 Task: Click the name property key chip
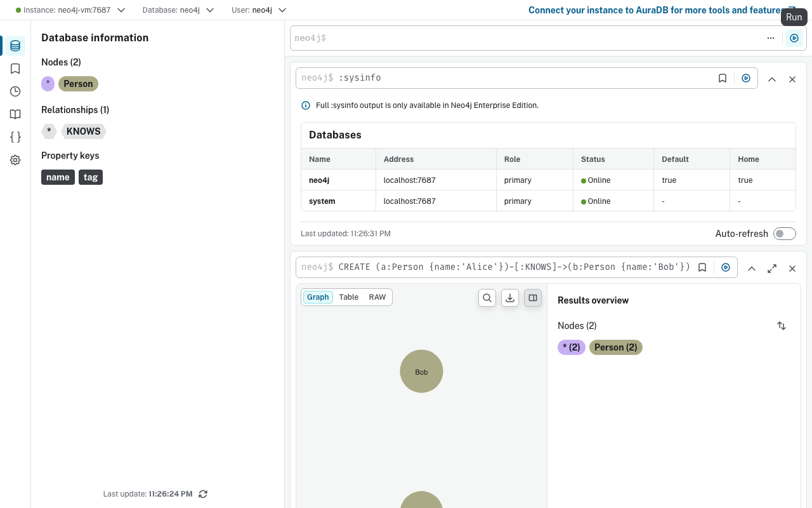tap(58, 177)
